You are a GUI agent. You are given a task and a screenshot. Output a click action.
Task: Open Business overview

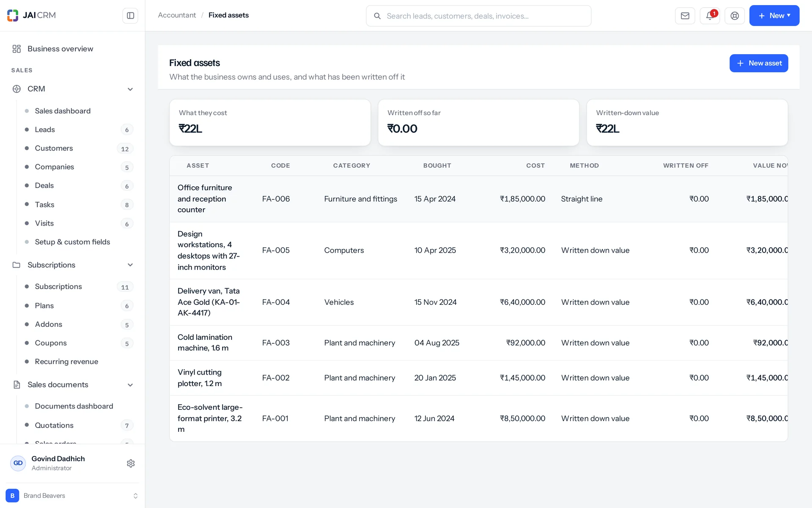(60, 49)
